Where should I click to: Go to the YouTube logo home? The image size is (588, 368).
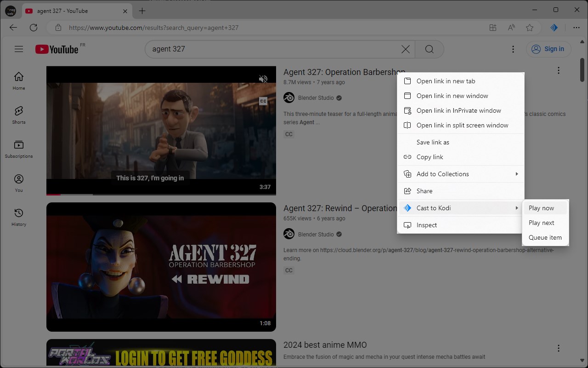click(57, 49)
